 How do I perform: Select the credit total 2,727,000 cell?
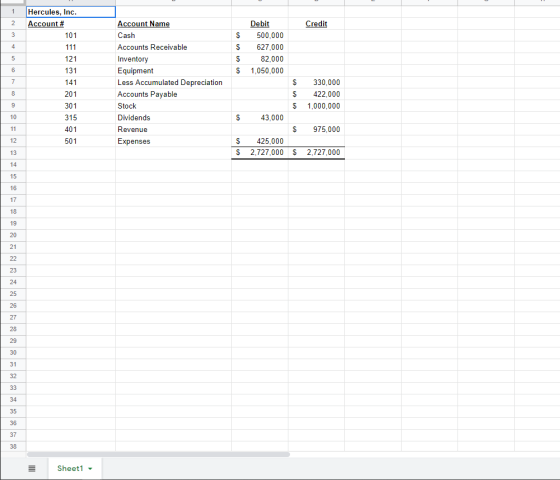click(x=316, y=152)
